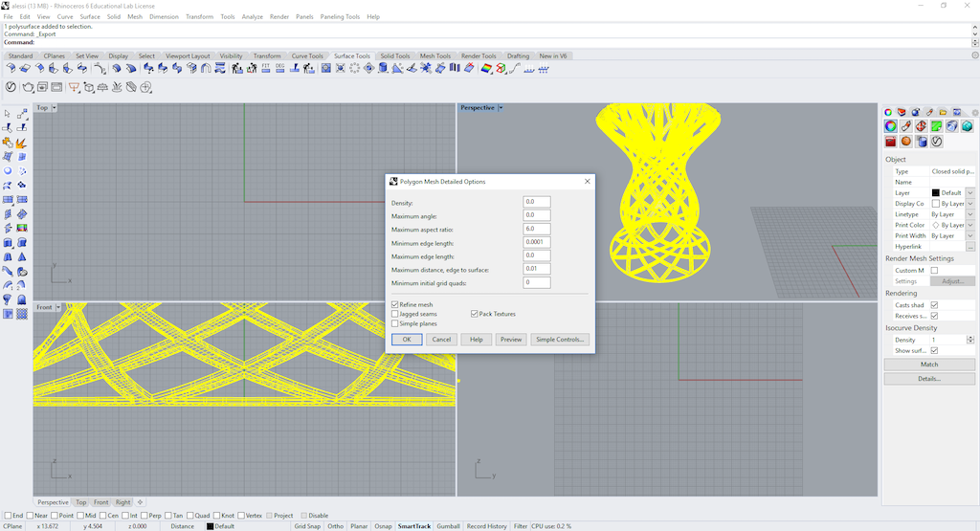The height and width of the screenshot is (531, 980).
Task: Click the teapot render icon in second toolbar row
Action: (x=28, y=87)
